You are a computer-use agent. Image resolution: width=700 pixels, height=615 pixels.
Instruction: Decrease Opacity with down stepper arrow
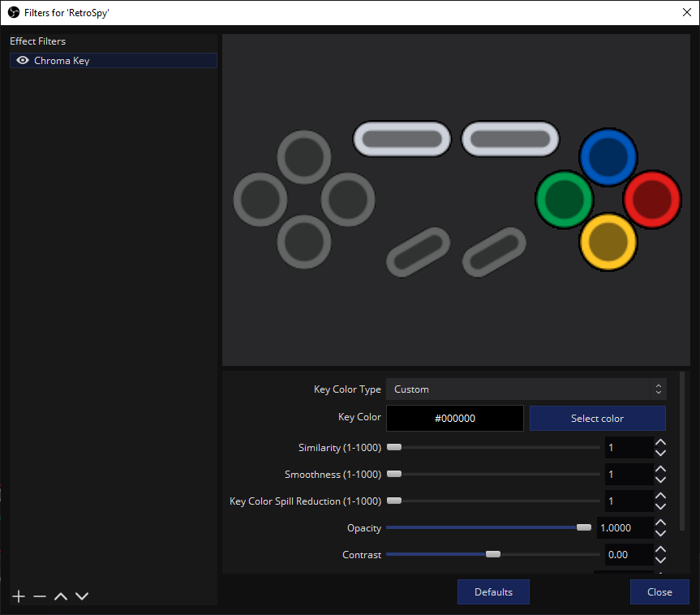click(x=660, y=533)
